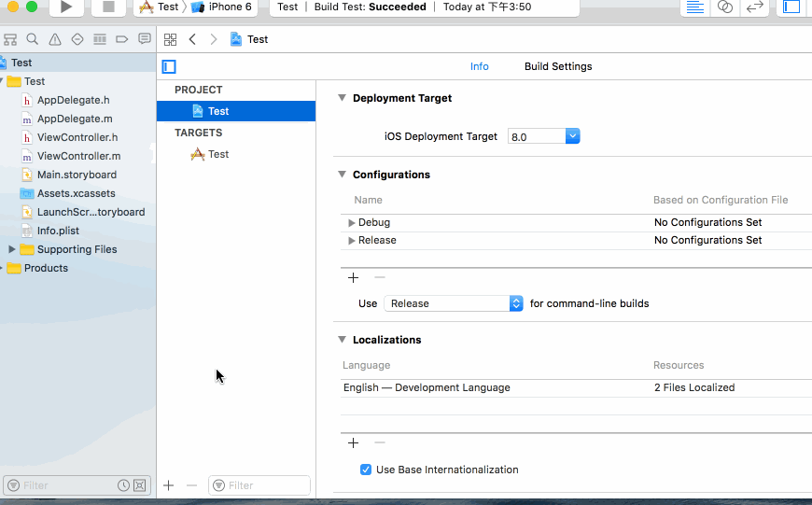Open the command-line builds Release popup
The width and height of the screenshot is (812, 505).
(x=453, y=303)
